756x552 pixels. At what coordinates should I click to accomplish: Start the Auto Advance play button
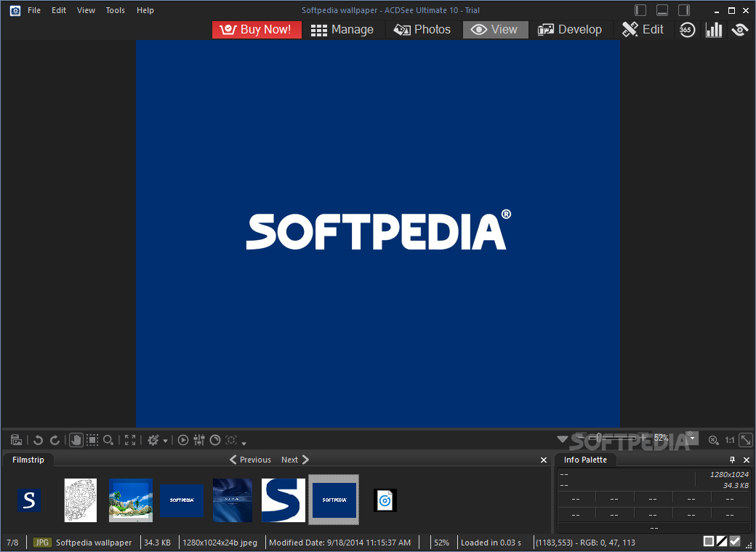point(183,440)
